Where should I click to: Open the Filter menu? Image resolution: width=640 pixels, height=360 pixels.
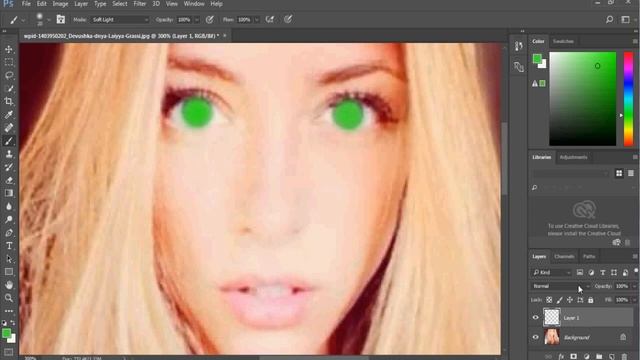click(x=140, y=4)
